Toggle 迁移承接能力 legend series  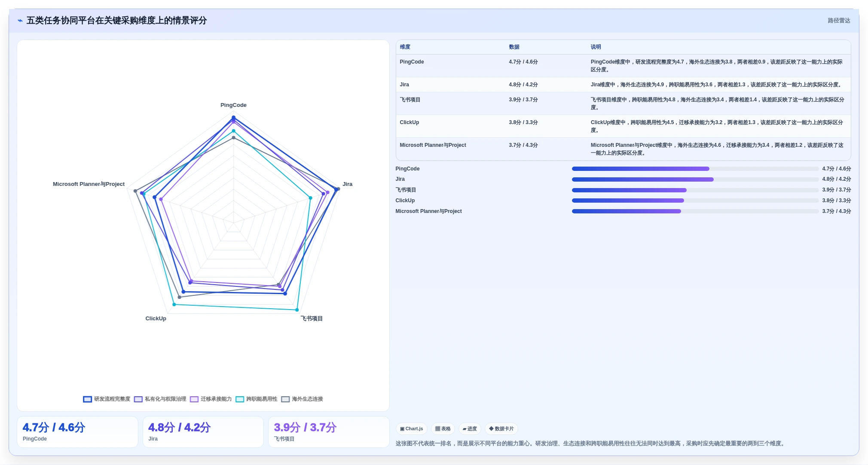click(211, 399)
